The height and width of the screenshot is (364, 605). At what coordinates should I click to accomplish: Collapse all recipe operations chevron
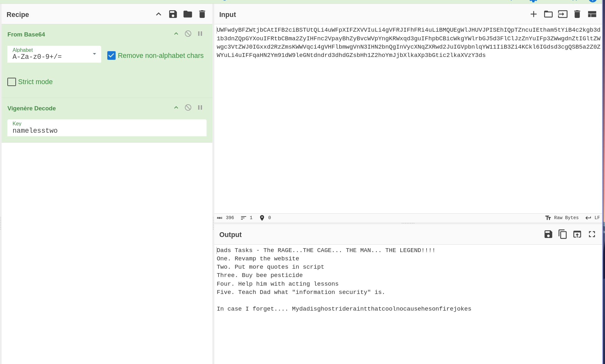click(x=159, y=14)
